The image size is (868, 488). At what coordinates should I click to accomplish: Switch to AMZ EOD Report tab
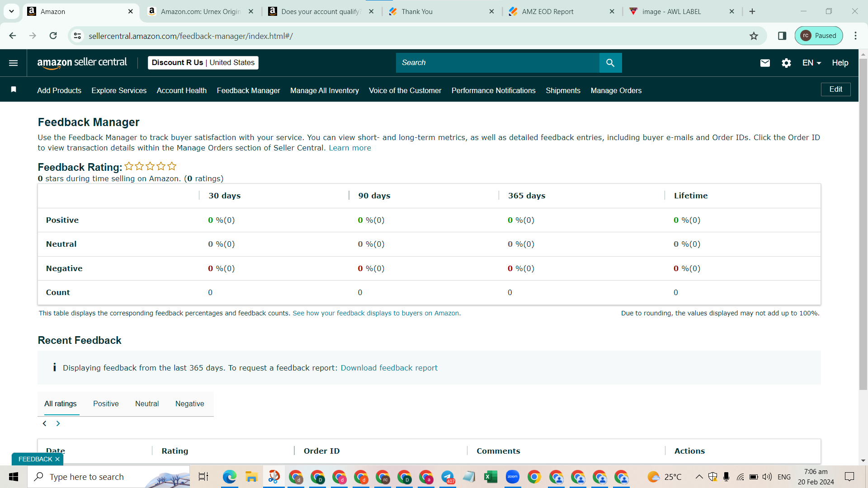pyautogui.click(x=561, y=11)
